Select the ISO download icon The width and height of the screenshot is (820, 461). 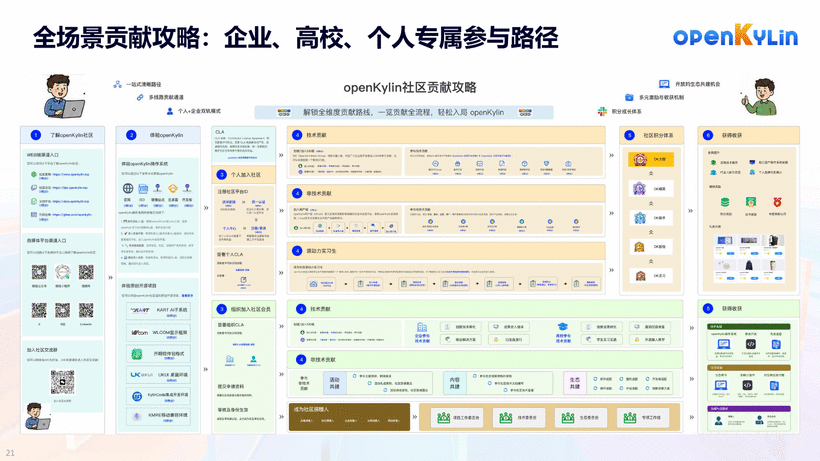[143, 188]
